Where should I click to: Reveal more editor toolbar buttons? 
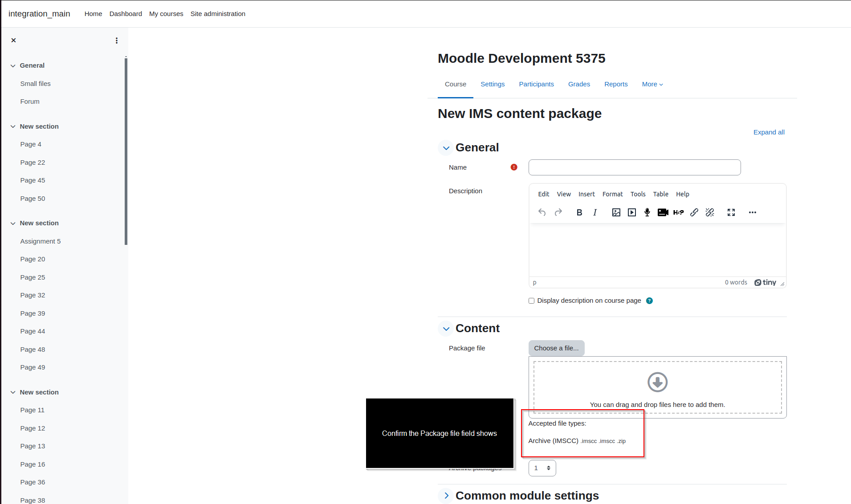(753, 212)
